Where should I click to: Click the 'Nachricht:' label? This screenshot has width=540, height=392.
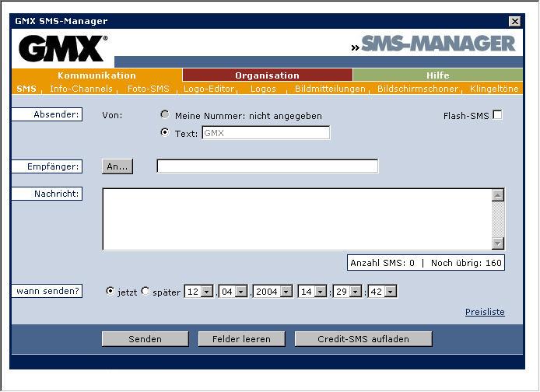pos(47,194)
